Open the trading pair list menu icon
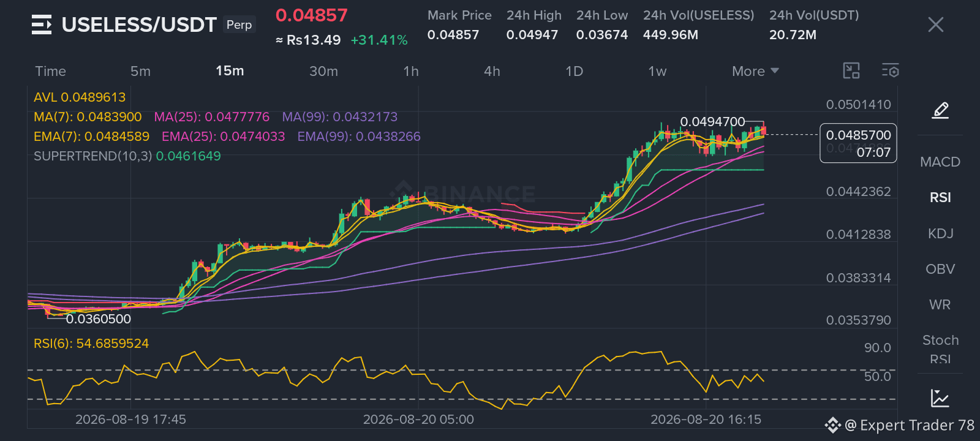Screen dimensions: 980x441 tap(42, 24)
